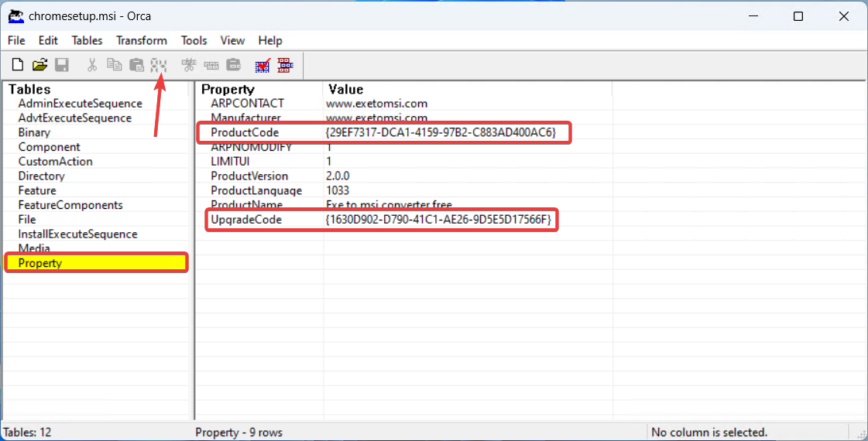Click the Validate icon with red checkmark
This screenshot has height=441, width=868.
tap(262, 65)
